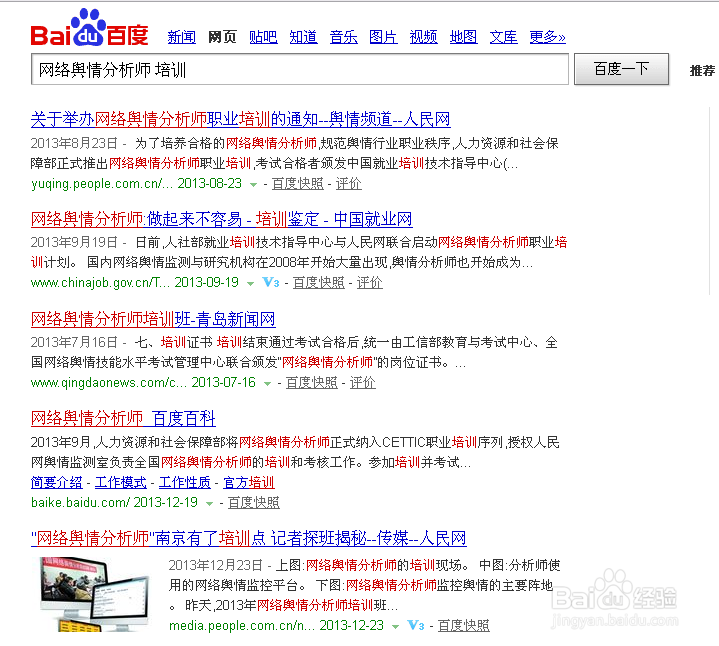Open the 官方培训 sublink
The height and width of the screenshot is (646, 719).
coord(249,482)
